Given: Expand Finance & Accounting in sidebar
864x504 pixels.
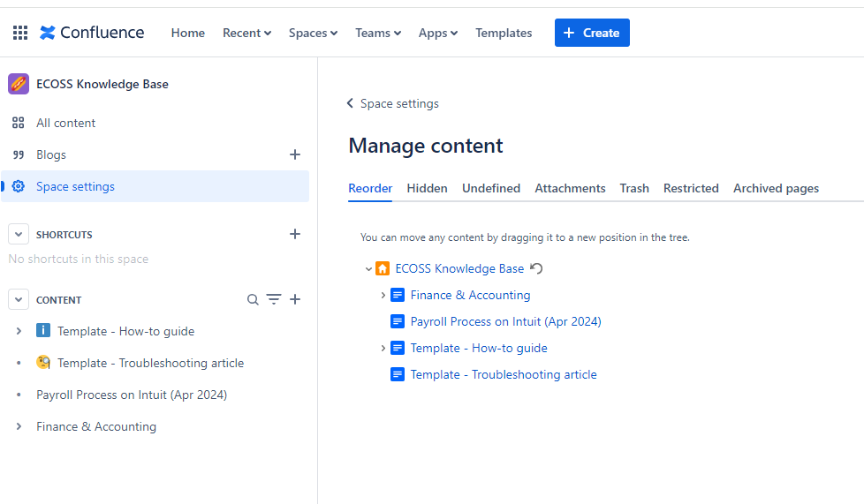Looking at the screenshot, I should pos(19,426).
